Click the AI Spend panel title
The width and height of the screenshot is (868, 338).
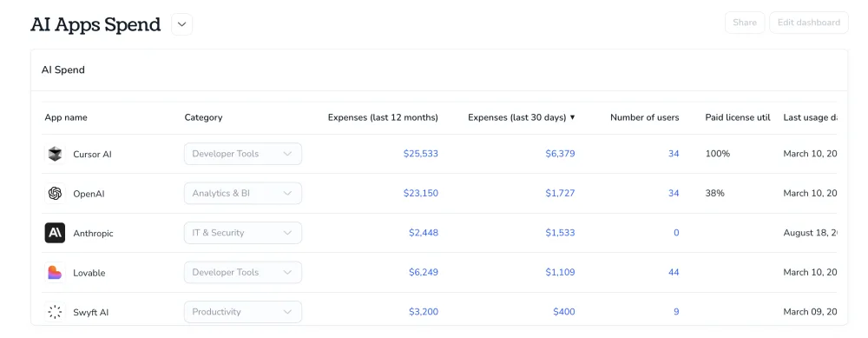(63, 70)
